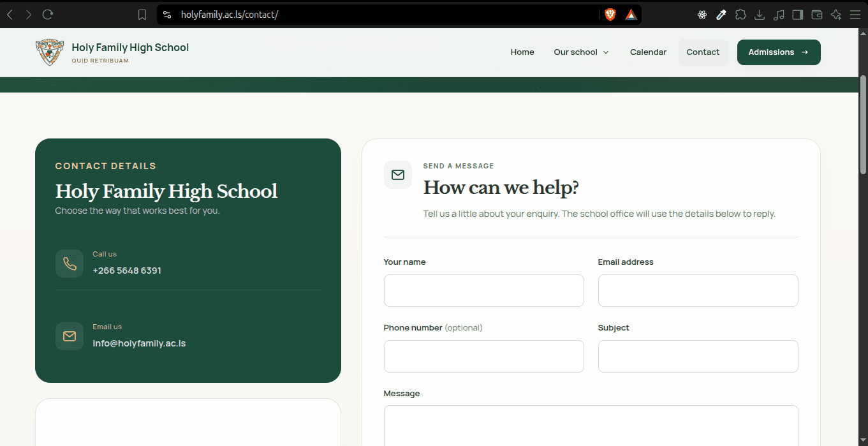Viewport: 868px width, 446px height.
Task: Open the downloads icon in toolbar
Action: pos(760,15)
